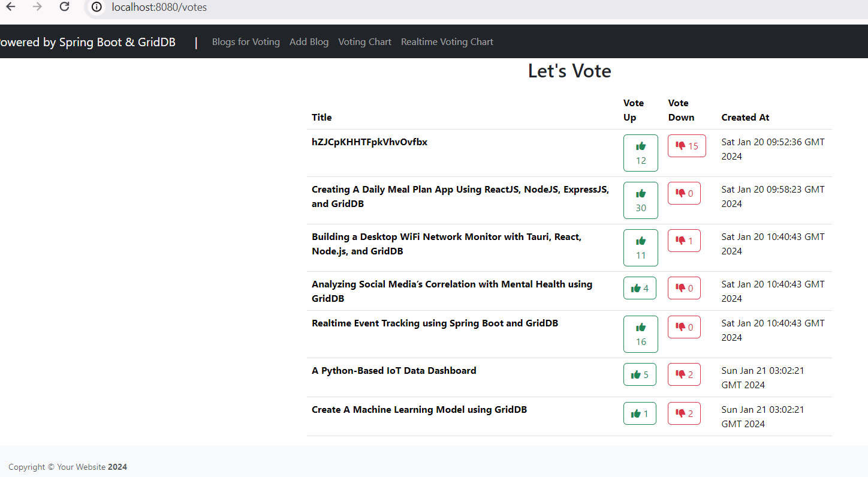Upvote the Social Media Mental Health blog
868x477 pixels.
coord(640,288)
